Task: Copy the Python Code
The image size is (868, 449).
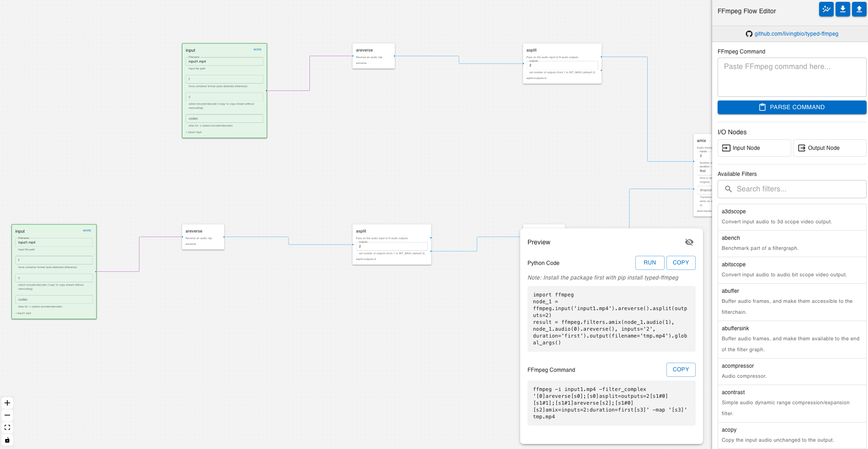Action: coord(681,263)
